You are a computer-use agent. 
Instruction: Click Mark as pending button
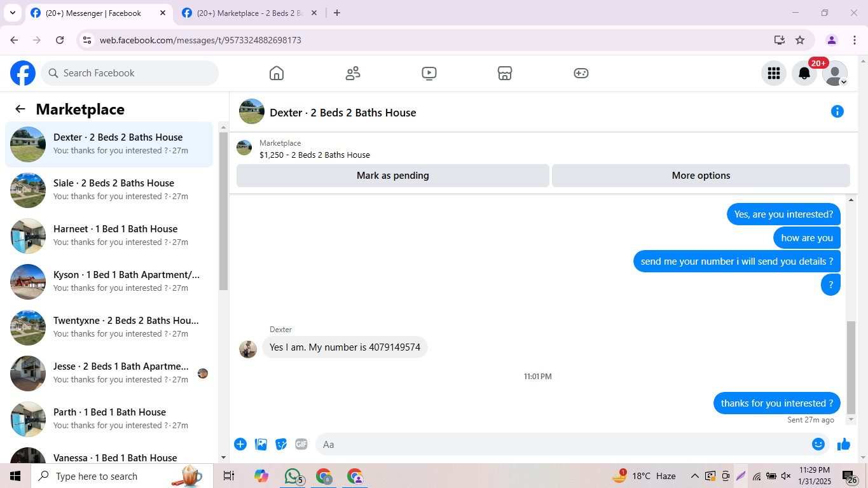point(393,176)
